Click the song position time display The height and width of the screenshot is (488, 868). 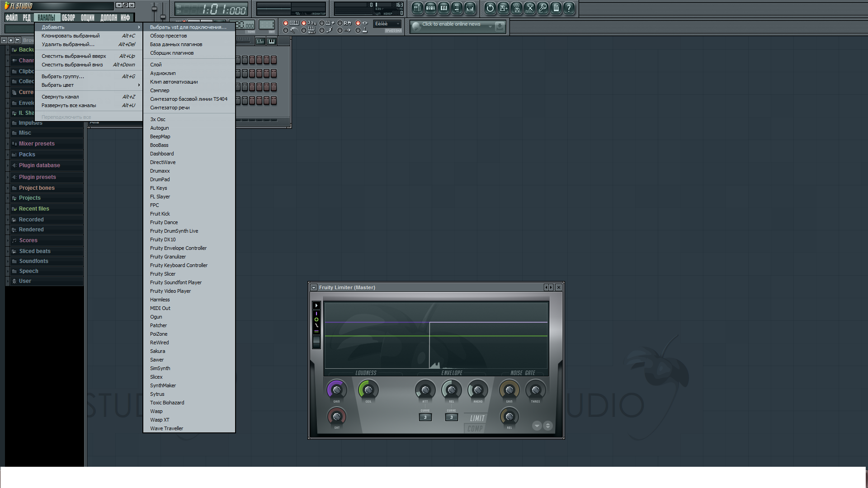pyautogui.click(x=212, y=9)
